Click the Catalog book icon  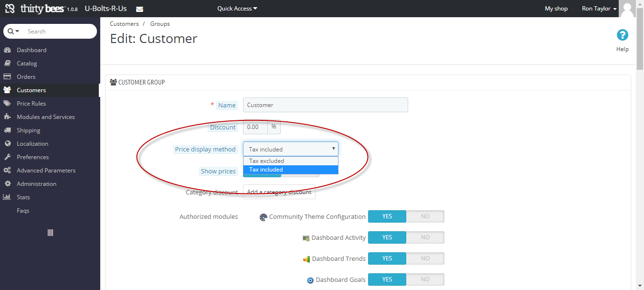click(7, 64)
